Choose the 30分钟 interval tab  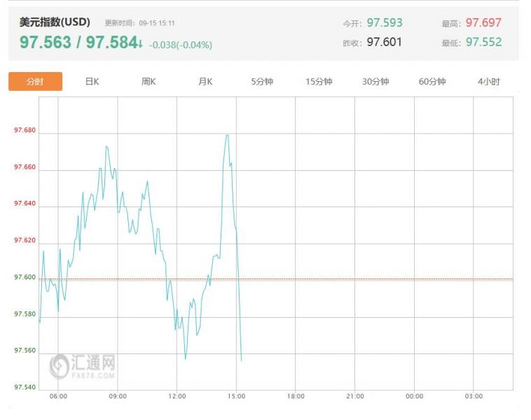click(375, 82)
